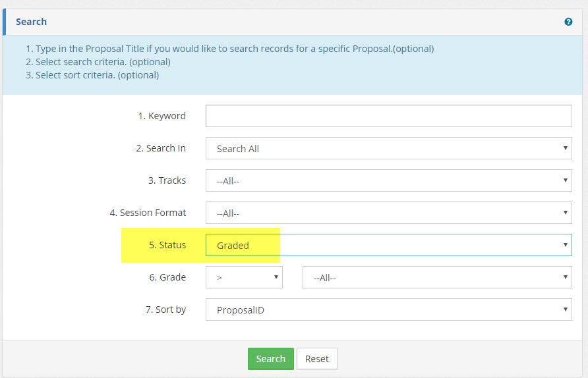Click the "3. Tracks" label
This screenshot has width=588, height=378.
pos(167,180)
